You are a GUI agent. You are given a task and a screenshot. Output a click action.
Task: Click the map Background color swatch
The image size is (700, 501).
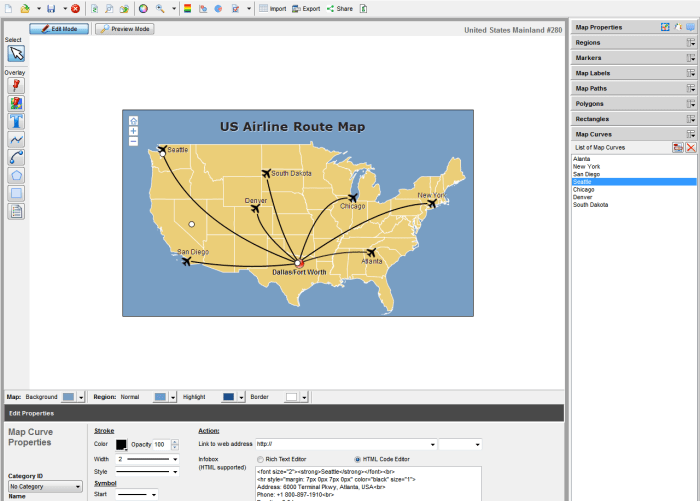(x=68, y=397)
